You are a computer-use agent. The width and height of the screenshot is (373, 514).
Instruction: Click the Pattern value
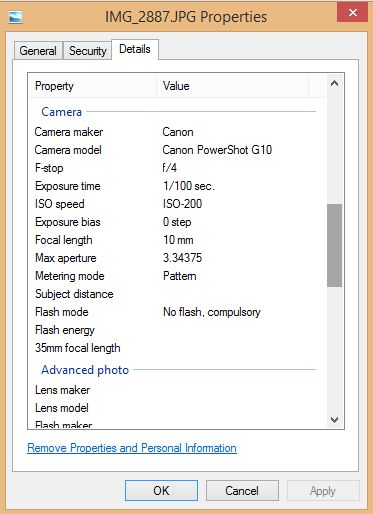pos(180,276)
